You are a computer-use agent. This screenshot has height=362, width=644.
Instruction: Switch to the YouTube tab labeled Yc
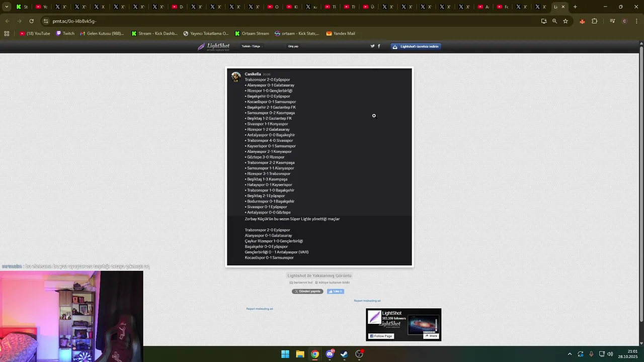pos(41,7)
